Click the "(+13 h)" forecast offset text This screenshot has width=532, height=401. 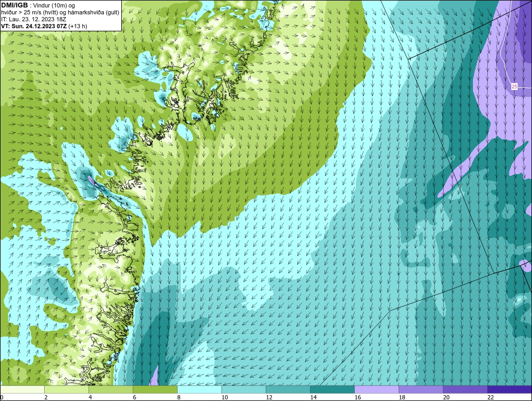pyautogui.click(x=78, y=26)
